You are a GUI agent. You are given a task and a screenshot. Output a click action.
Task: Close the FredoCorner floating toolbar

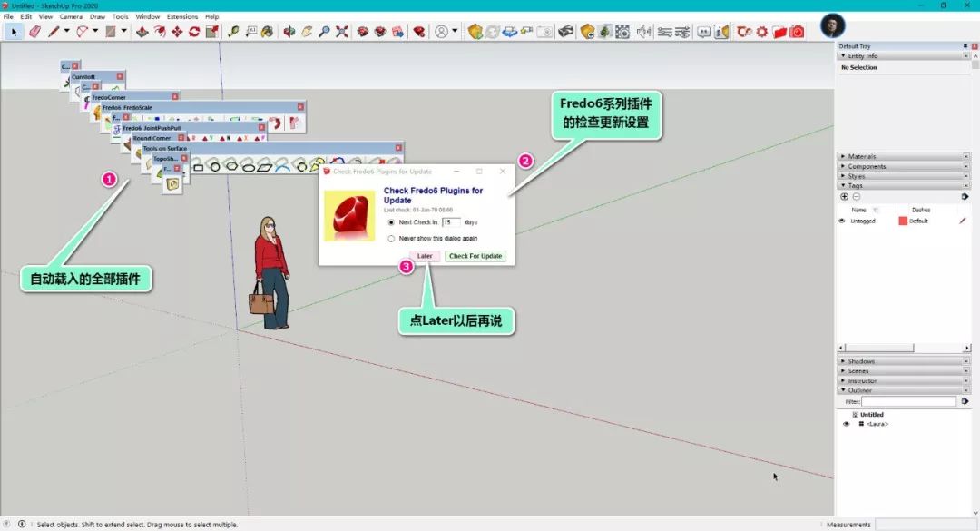coord(175,96)
